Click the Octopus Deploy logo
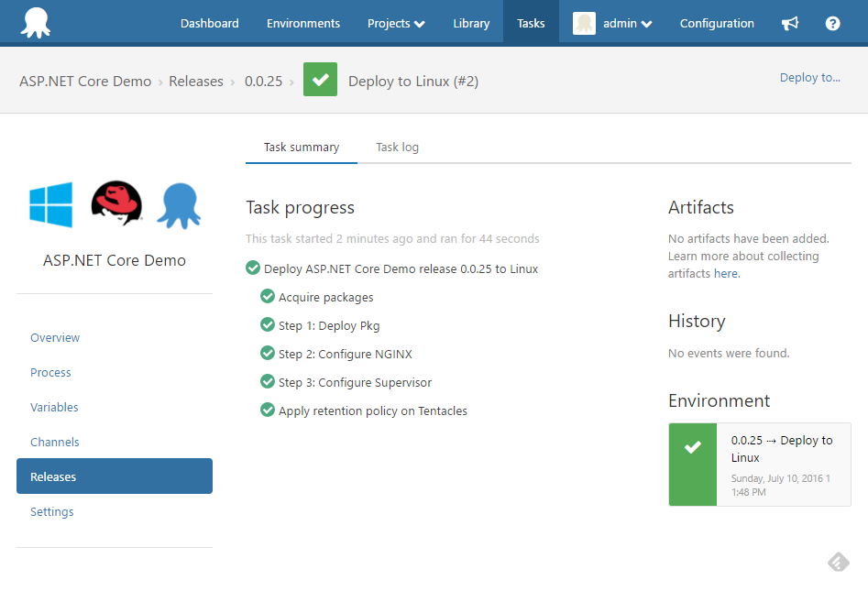Screen dimensions: 868x591 37,22
